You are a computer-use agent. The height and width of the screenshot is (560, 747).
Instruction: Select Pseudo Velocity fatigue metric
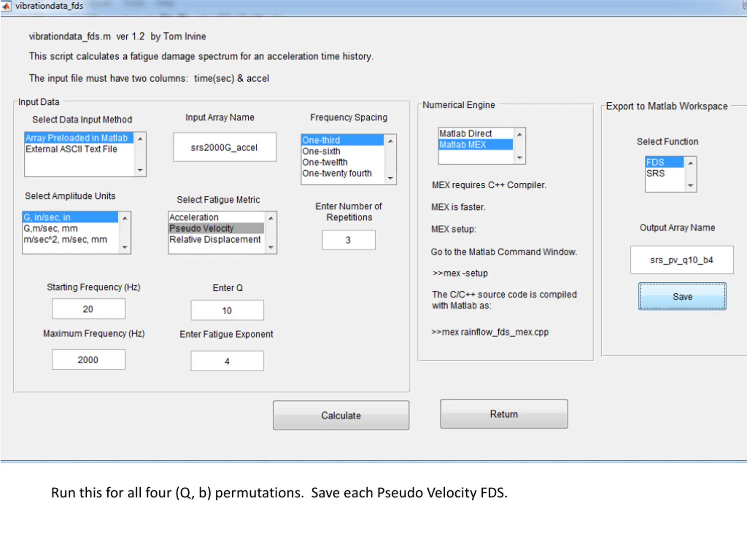(217, 228)
